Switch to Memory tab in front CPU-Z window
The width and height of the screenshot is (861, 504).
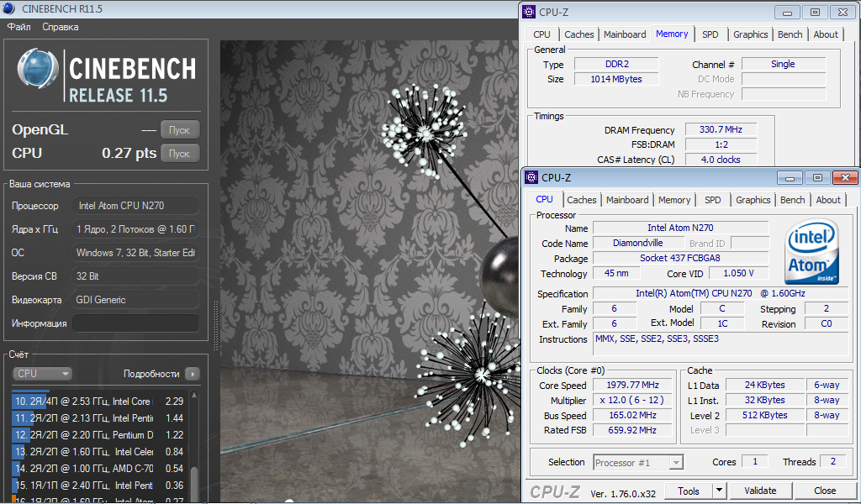tap(674, 200)
